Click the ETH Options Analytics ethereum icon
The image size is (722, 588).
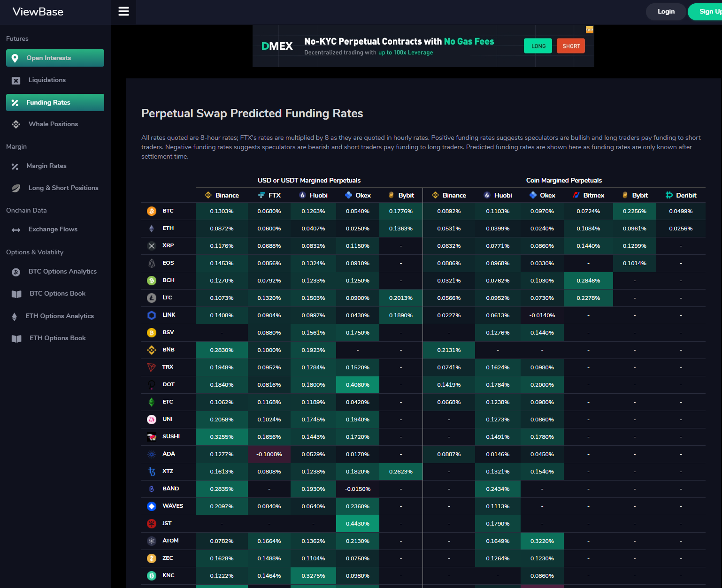click(x=15, y=317)
